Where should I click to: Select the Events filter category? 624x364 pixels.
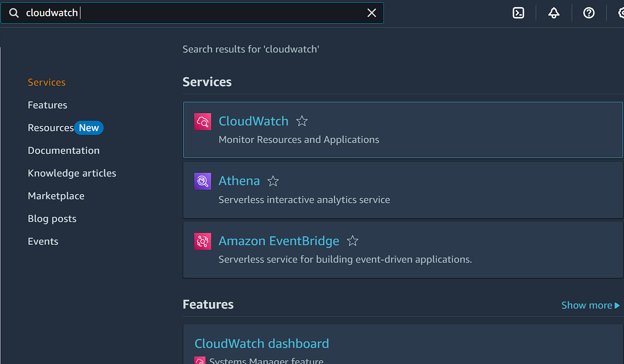pos(43,241)
